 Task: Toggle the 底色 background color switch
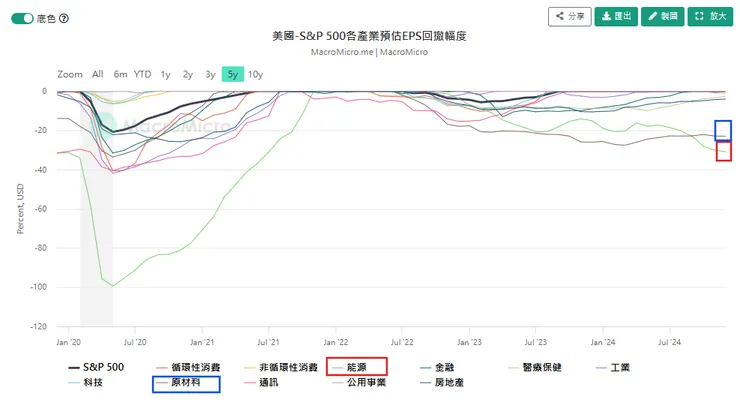[x=22, y=18]
